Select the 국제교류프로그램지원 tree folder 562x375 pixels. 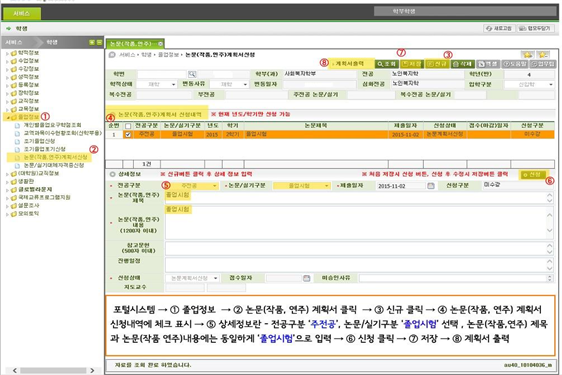(x=44, y=198)
